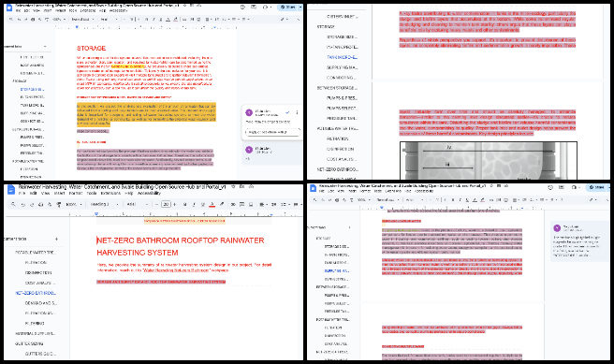Image resolution: width=614 pixels, height=364 pixels.
Task: Click the undo arrow in the NET-ZERO window
Action: click(x=23, y=204)
